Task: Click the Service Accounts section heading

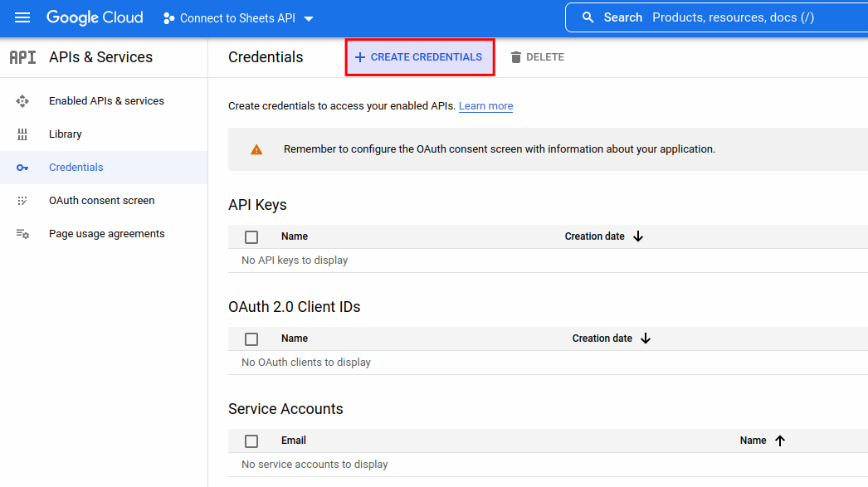Action: point(285,409)
